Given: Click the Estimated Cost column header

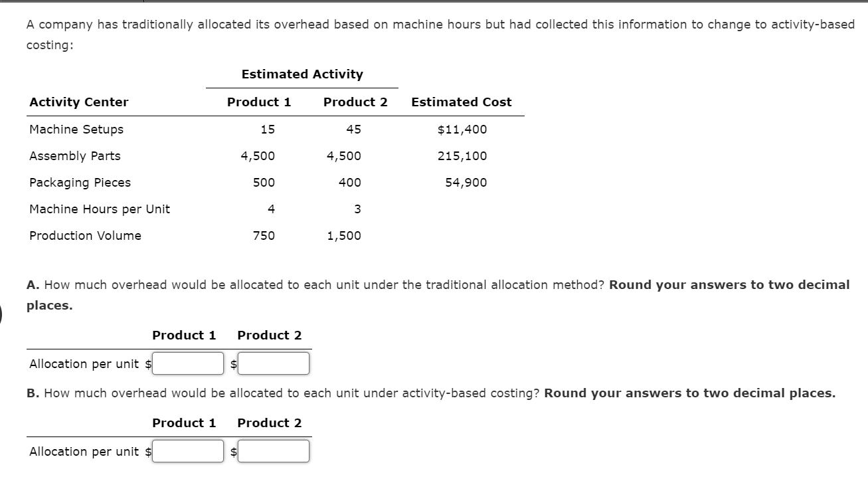Looking at the screenshot, I should (x=461, y=102).
